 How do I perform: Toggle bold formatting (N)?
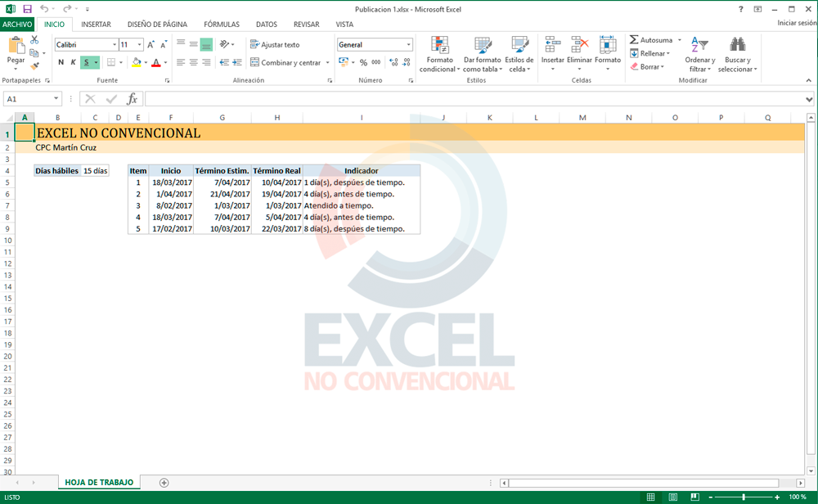tap(61, 62)
